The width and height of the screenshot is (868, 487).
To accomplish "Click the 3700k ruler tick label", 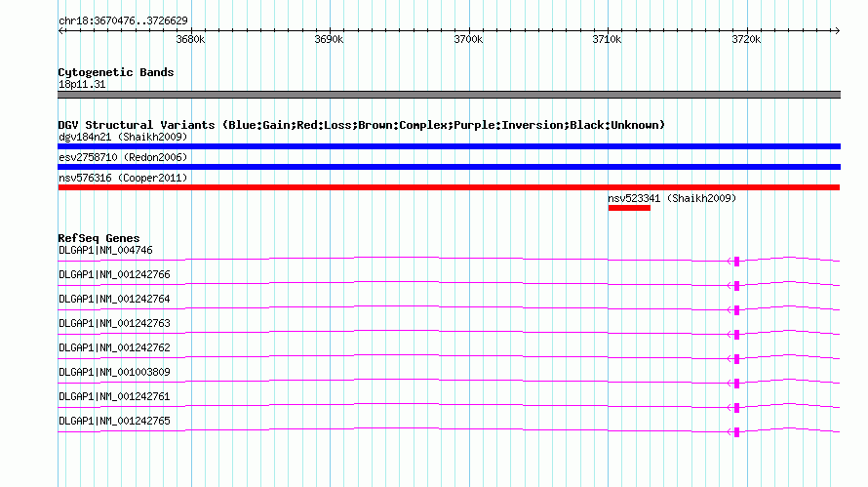I will (x=468, y=39).
